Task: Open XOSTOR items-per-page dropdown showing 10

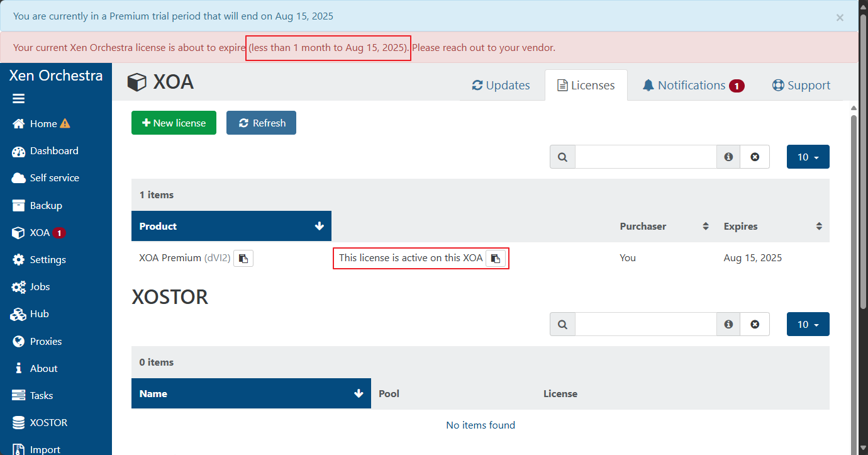Action: click(808, 324)
